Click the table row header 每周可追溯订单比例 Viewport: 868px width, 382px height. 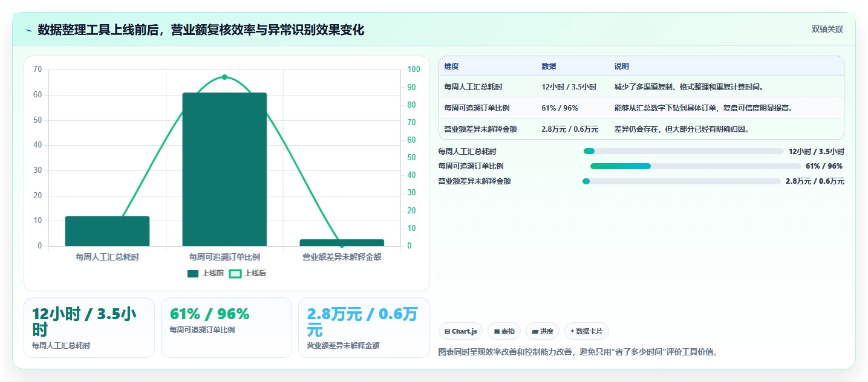click(x=477, y=108)
